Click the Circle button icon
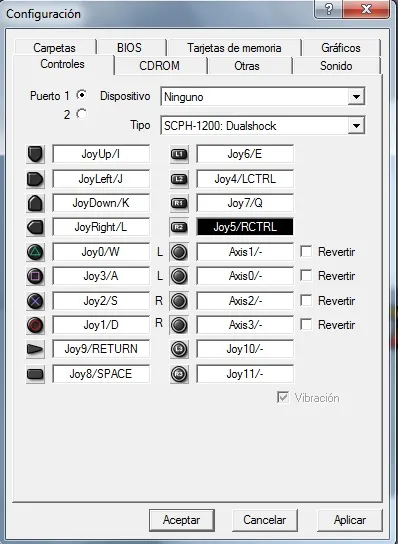398x544 pixels. tap(35, 325)
